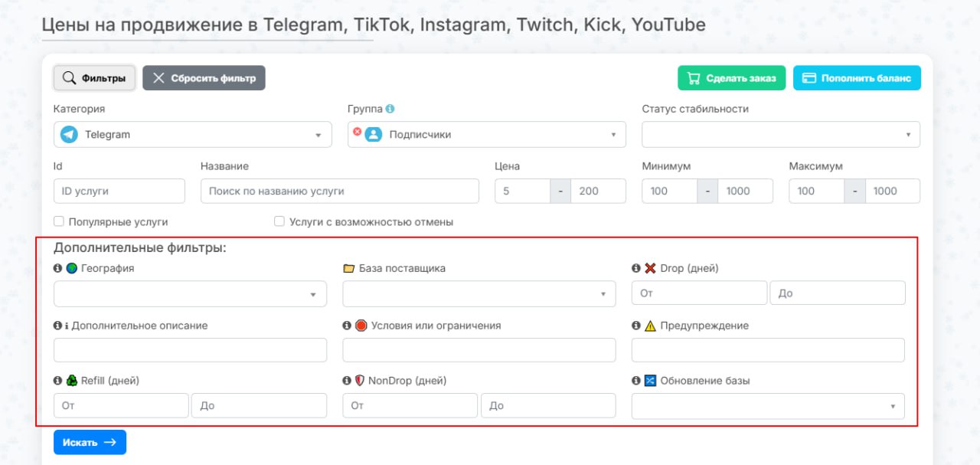Expand the База поставщика dropdown
This screenshot has width=980, height=465.
click(x=479, y=293)
